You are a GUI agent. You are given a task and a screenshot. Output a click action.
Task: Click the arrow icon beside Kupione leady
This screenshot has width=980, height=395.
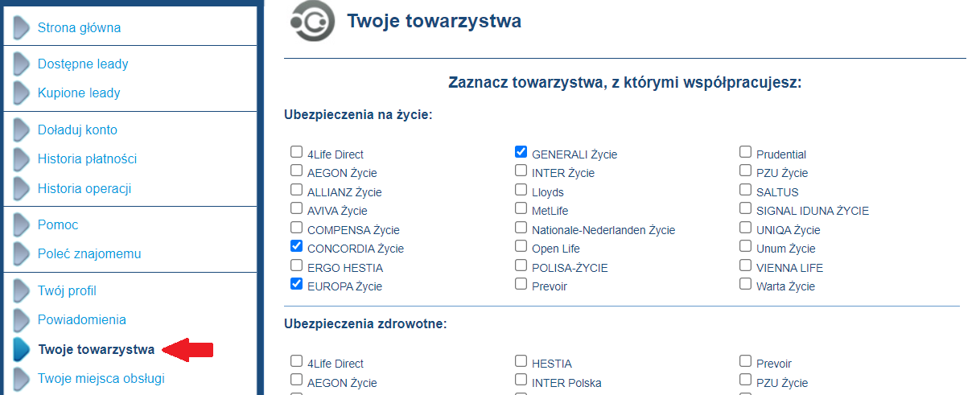click(x=21, y=93)
